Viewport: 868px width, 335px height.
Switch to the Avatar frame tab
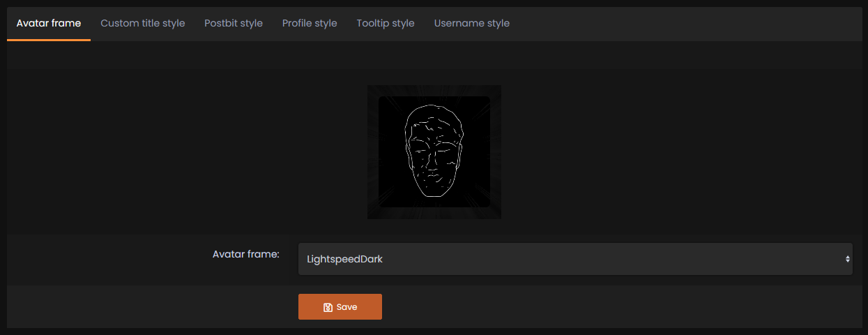[x=49, y=23]
